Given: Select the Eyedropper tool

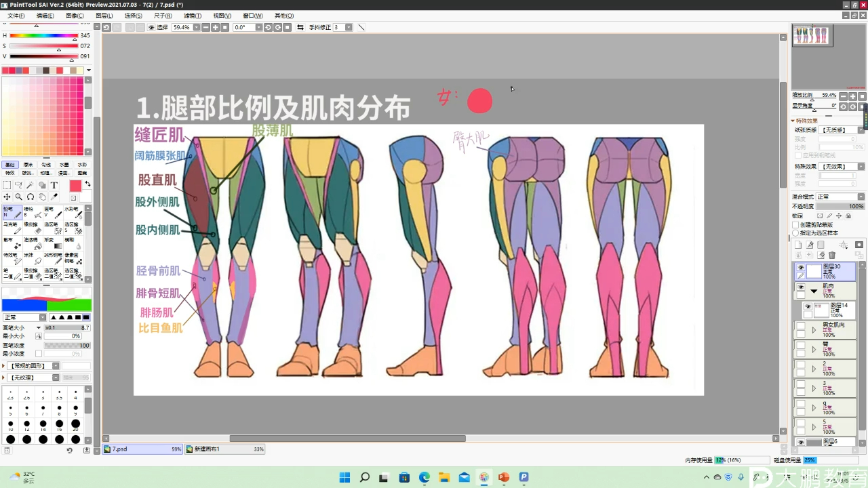Looking at the screenshot, I should click(x=54, y=197).
